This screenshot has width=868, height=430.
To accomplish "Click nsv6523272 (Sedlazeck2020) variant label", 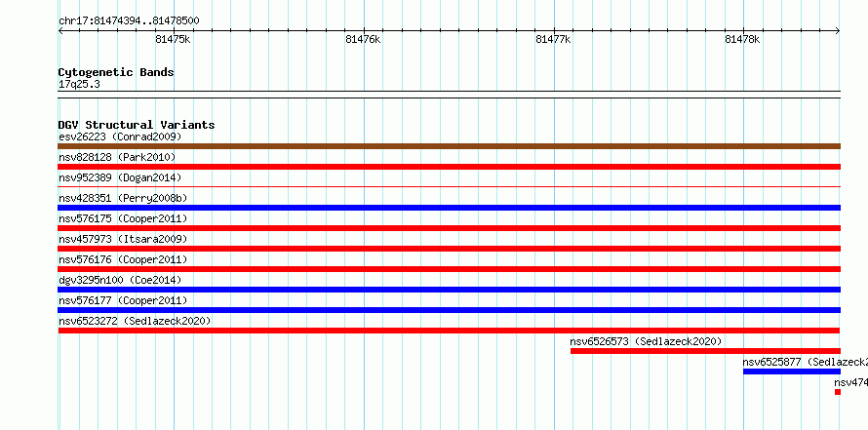I will click(135, 321).
